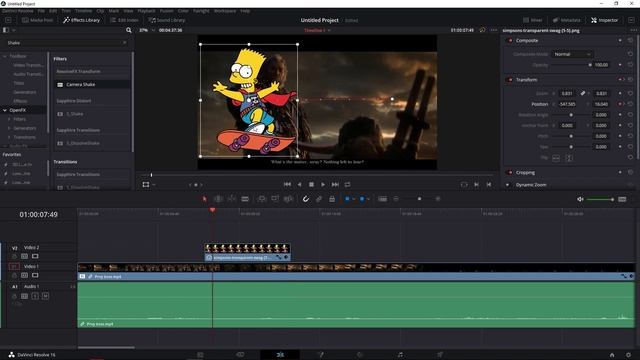Screen dimensions: 640x360
Task: Toggle the Linked Selection chain icon
Action: pyautogui.click(x=319, y=199)
